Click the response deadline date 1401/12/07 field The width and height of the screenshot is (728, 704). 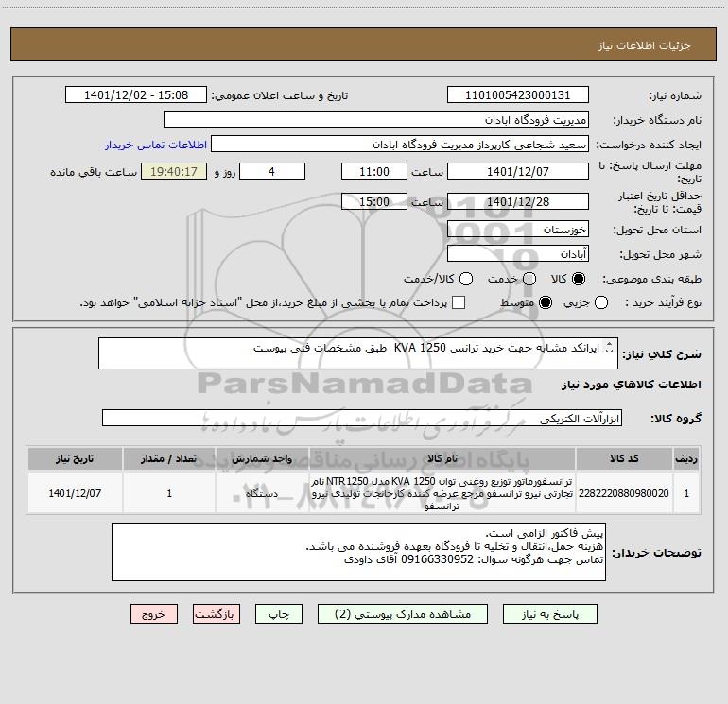tap(518, 171)
